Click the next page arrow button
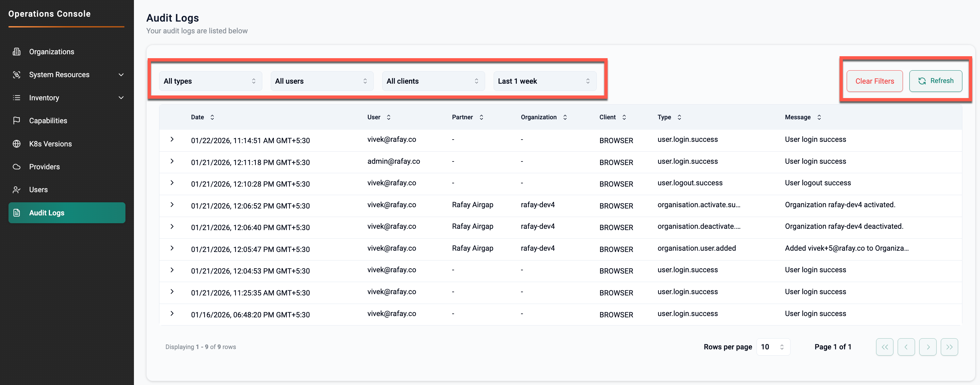This screenshot has width=980, height=385. coord(927,347)
